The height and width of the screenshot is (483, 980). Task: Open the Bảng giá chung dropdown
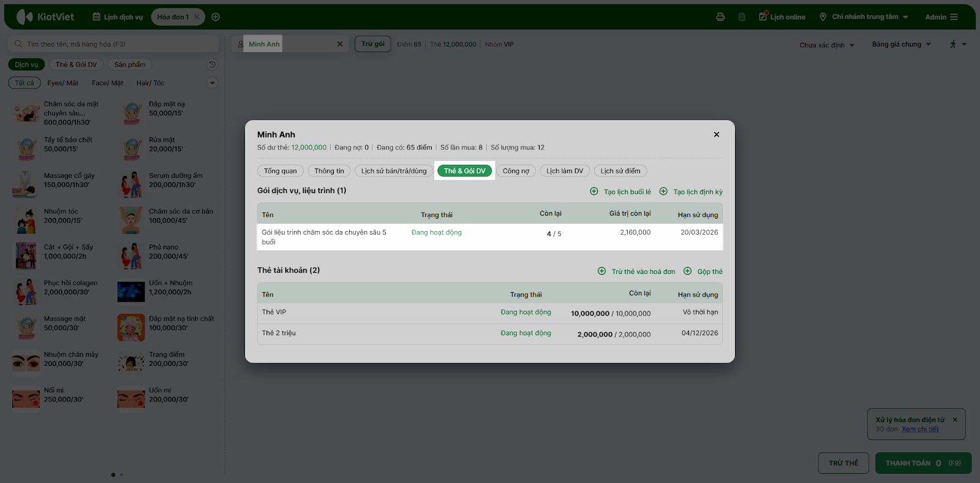(x=902, y=44)
